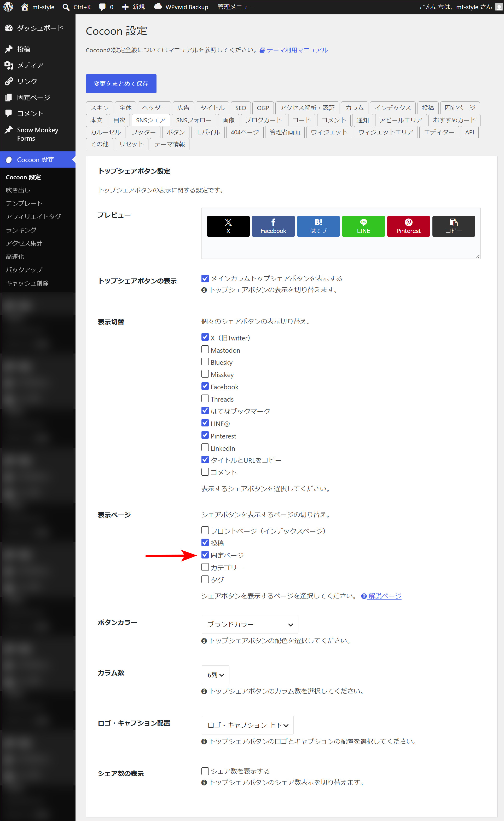This screenshot has height=821, width=504.
Task: Switch to the モバイル tab
Action: tap(208, 132)
